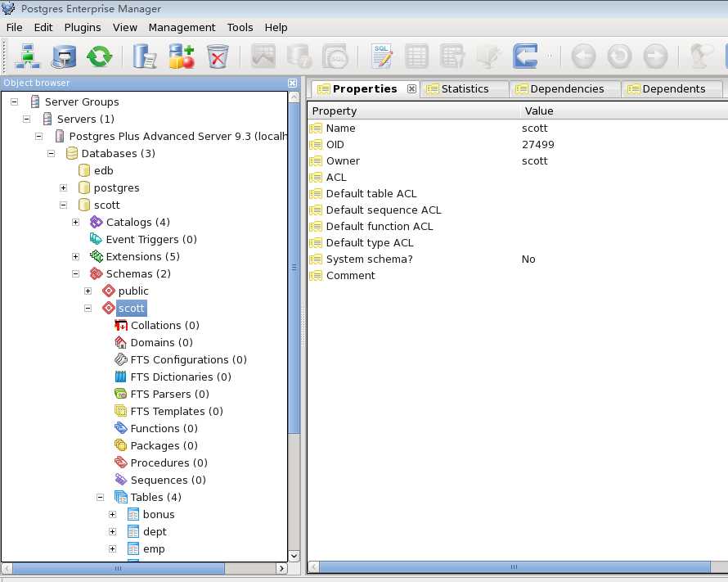The image size is (728, 582).
Task: Click the Property column header
Action: pyautogui.click(x=413, y=111)
